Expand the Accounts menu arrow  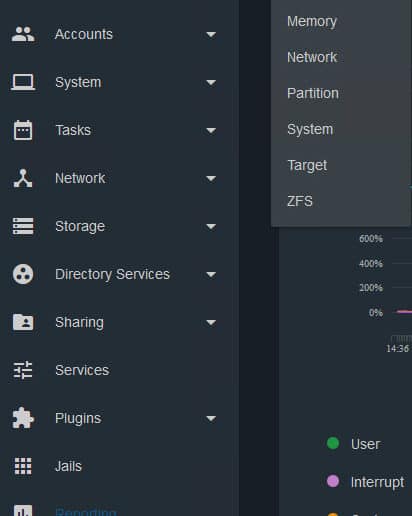pyautogui.click(x=211, y=34)
